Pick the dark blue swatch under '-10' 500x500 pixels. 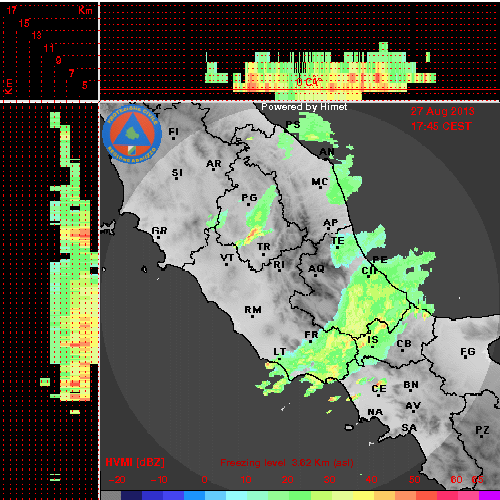pos(153,495)
